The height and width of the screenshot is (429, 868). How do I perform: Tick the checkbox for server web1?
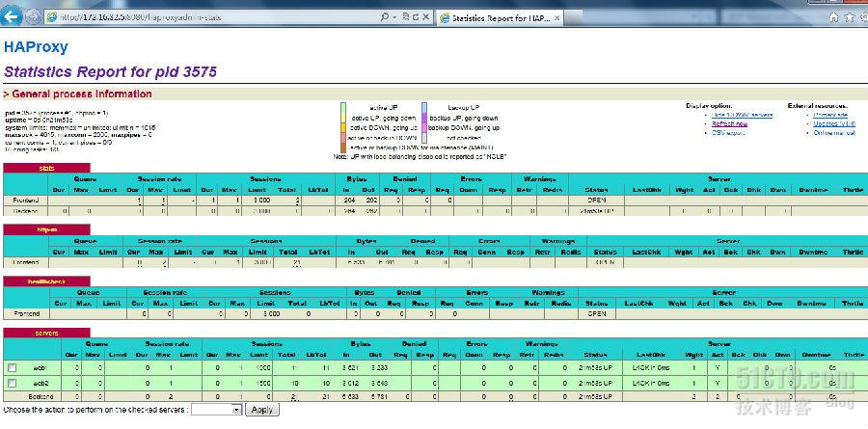click(13, 367)
